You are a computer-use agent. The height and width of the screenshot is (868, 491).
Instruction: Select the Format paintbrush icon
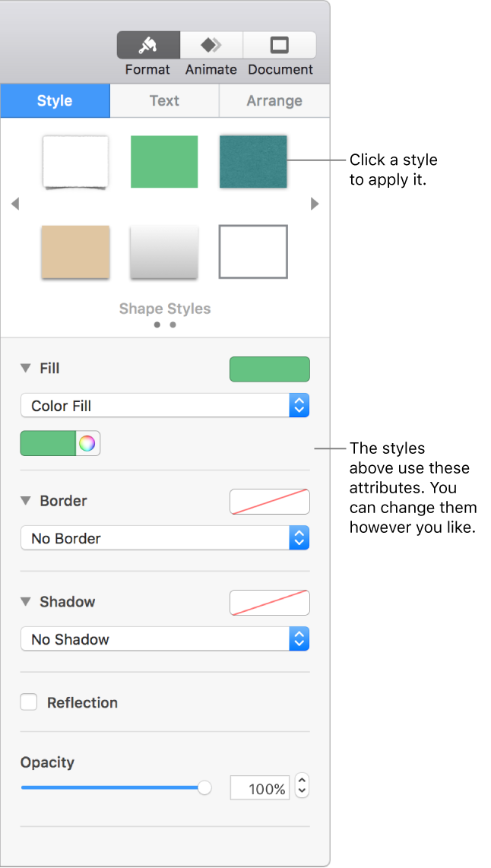click(147, 45)
